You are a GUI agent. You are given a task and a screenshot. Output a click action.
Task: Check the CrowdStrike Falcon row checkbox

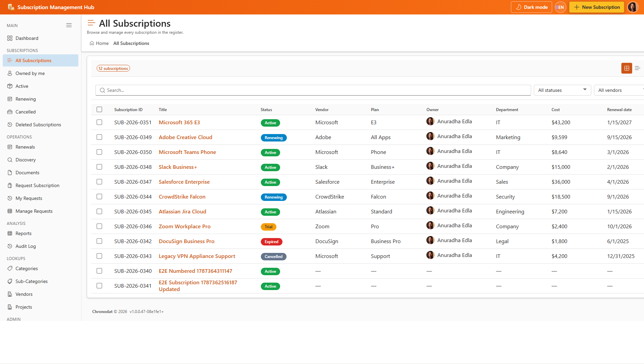[x=99, y=197]
